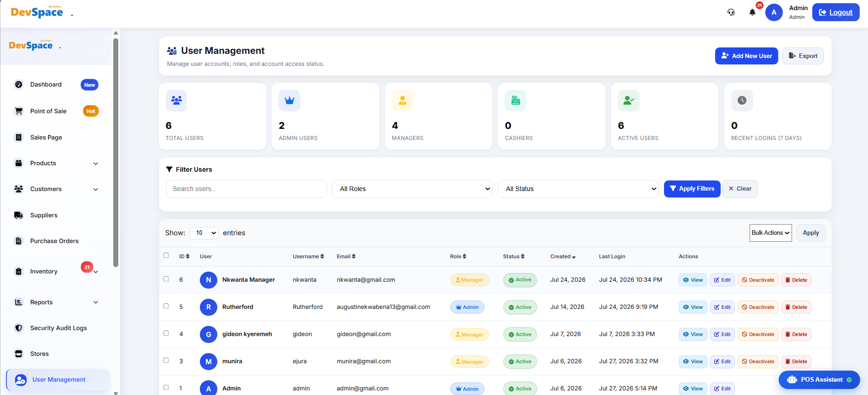Viewport: 868px width, 395px height.
Task: Click the Logout button
Action: [836, 12]
